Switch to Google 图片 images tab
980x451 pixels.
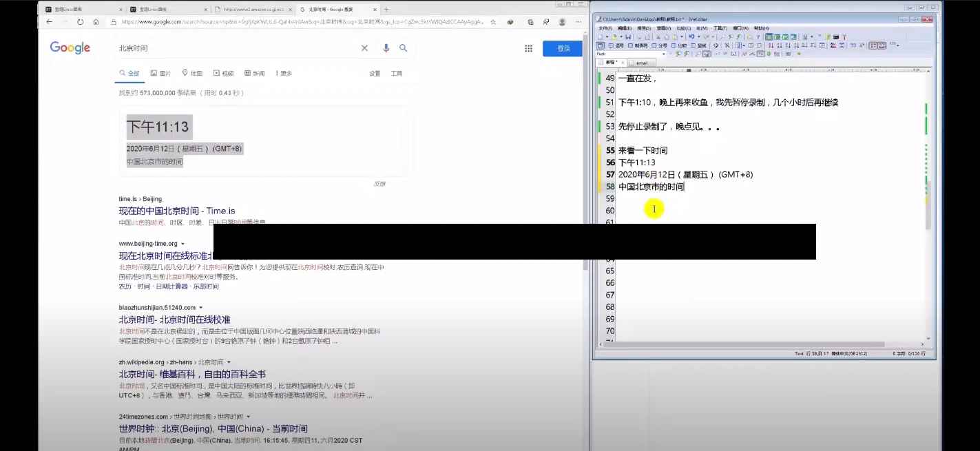click(160, 73)
